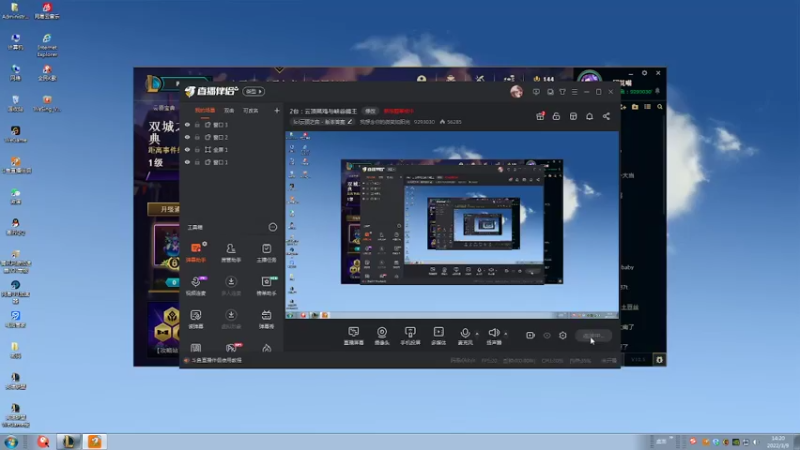Viewport: 800px width, 450px height.
Task: Lock the 全屏 1 source layer
Action: [197, 149]
